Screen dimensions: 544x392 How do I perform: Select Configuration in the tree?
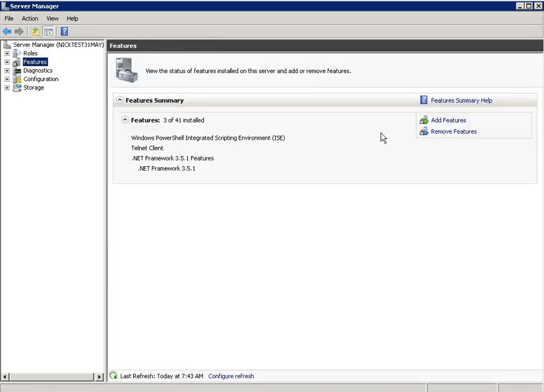click(x=41, y=79)
